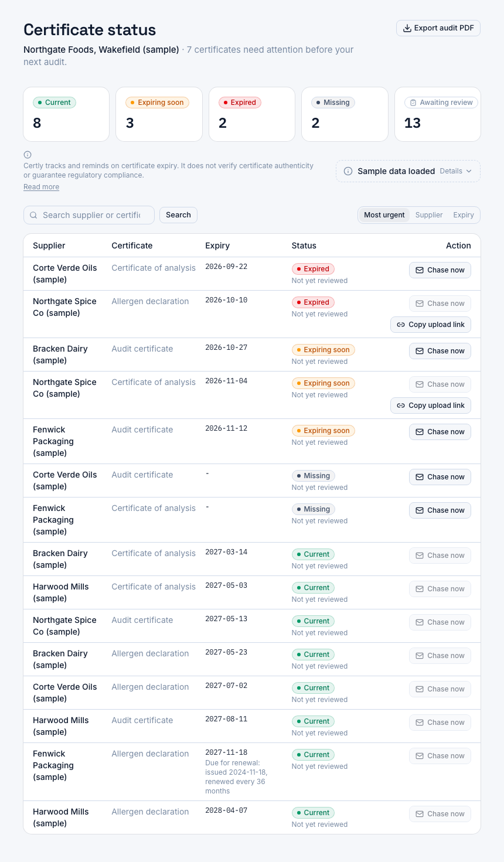This screenshot has height=862, width=504.
Task: Click the link icon in Allergen declaration row's Copy upload link
Action: 401,325
